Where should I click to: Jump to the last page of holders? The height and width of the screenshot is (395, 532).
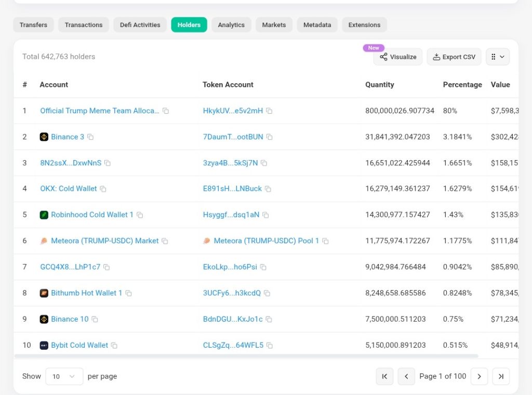[501, 376]
